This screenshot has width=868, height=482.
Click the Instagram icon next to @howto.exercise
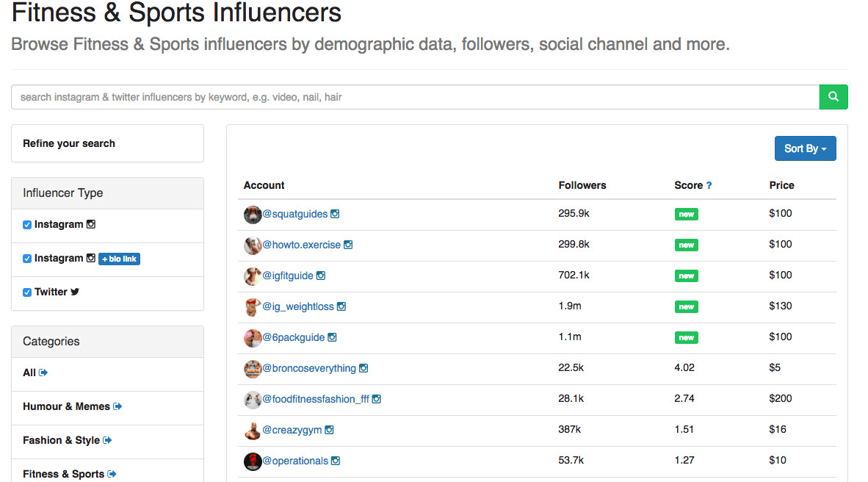[347, 245]
